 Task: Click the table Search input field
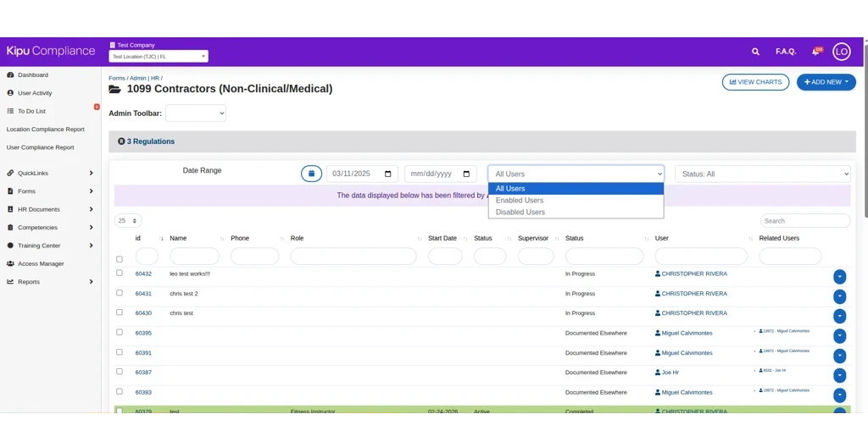pos(804,221)
